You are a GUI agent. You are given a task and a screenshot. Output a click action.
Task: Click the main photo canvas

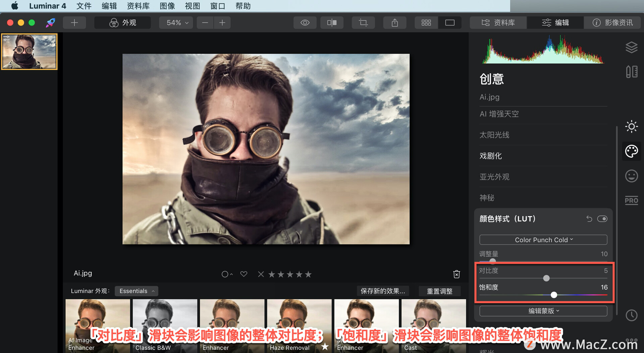pyautogui.click(x=266, y=149)
